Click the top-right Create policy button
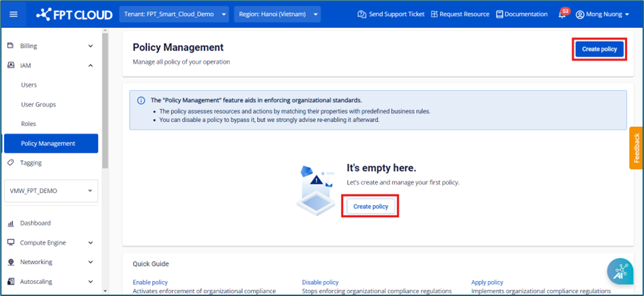This screenshot has height=296, width=644. click(x=599, y=49)
